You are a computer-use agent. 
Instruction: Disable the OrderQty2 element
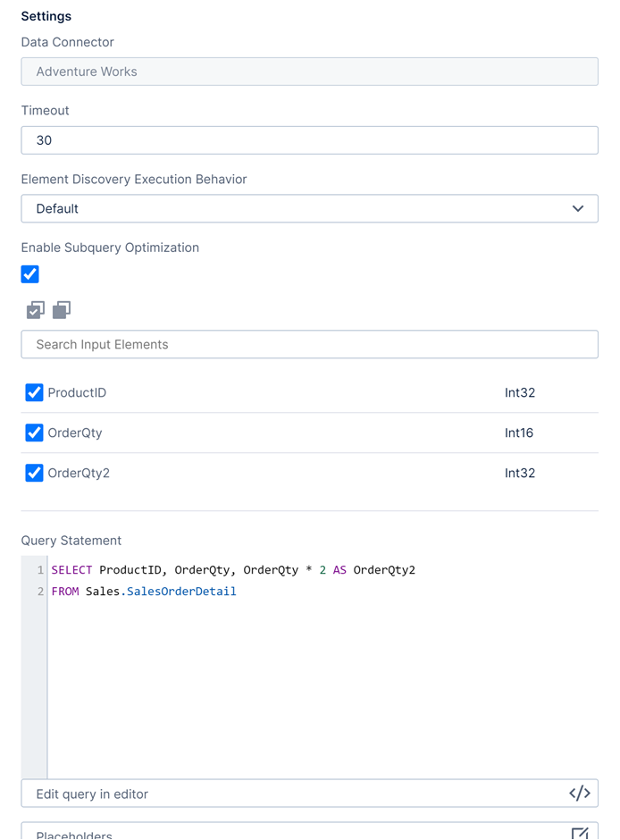[33, 473]
